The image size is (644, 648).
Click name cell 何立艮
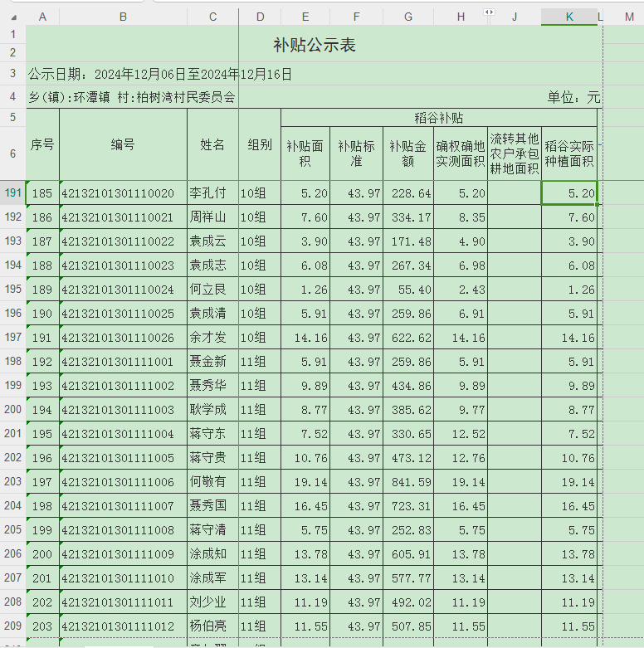coord(213,289)
